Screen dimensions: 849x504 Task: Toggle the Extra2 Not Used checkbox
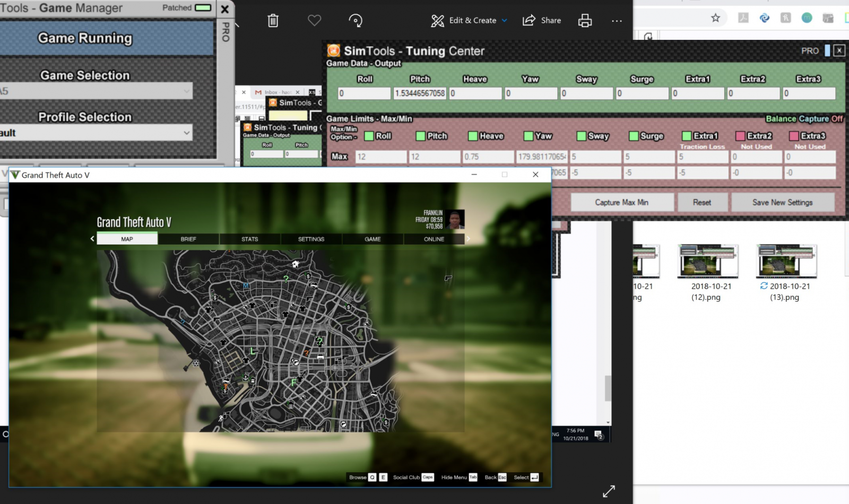(x=740, y=136)
